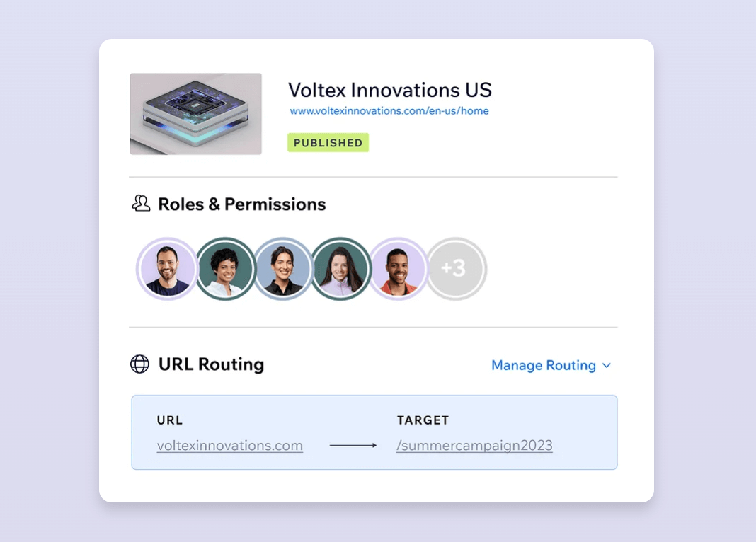
Task: Open the Manage Routing dropdown
Action: (x=544, y=365)
